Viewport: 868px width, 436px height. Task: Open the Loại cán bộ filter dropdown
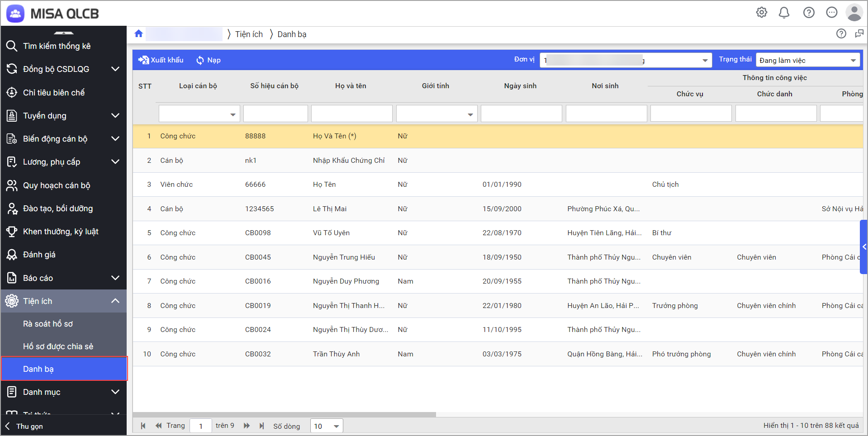[199, 114]
